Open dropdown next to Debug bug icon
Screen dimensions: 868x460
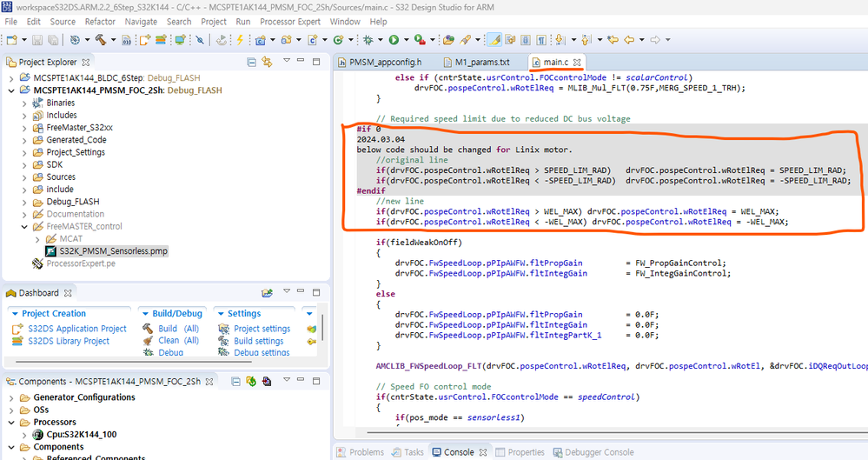[x=381, y=40]
